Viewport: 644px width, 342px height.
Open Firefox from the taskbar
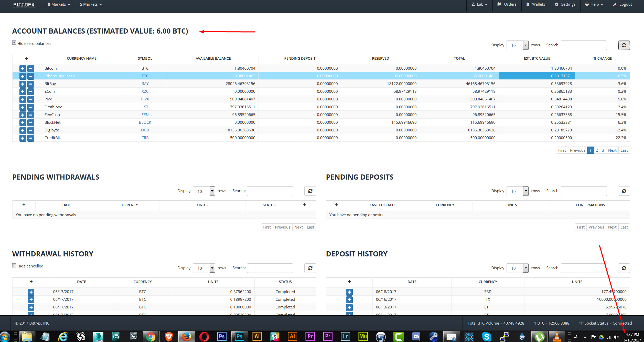(186, 336)
